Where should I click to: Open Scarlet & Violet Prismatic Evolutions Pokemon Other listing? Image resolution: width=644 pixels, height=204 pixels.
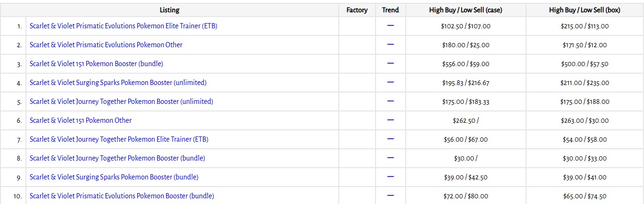point(106,45)
